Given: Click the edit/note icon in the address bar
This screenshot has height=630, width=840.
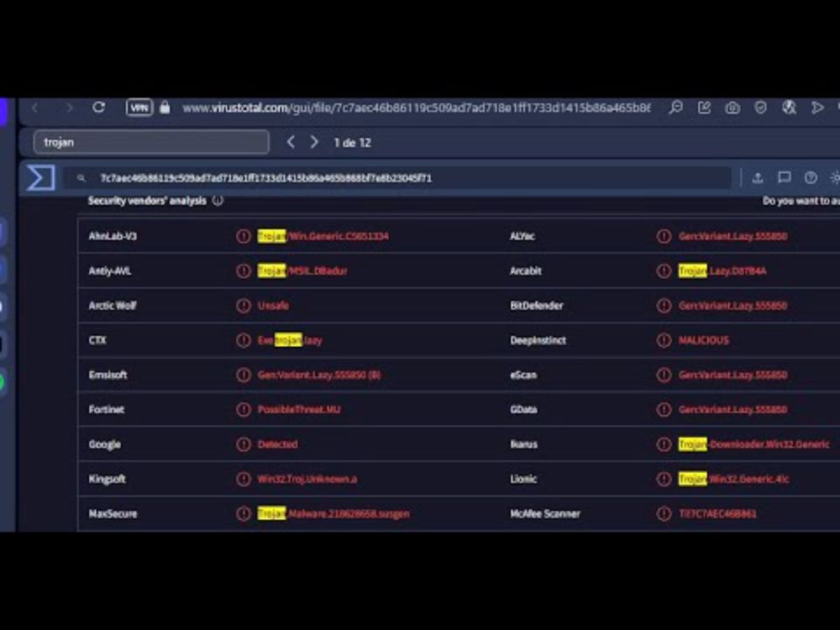Looking at the screenshot, I should pyautogui.click(x=704, y=108).
